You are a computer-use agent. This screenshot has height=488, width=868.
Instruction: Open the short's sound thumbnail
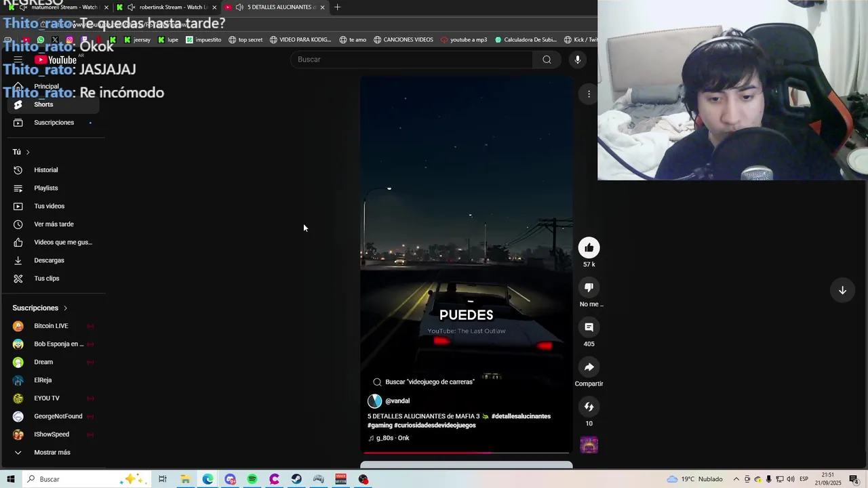(589, 445)
